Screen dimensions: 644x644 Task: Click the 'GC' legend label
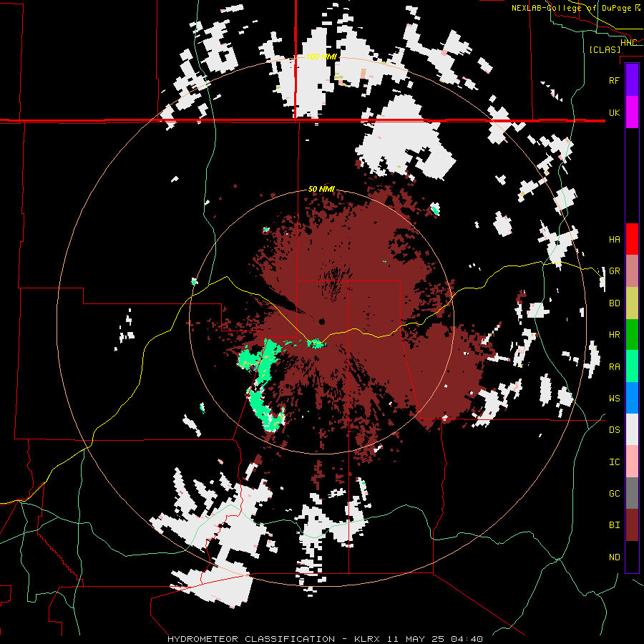point(615,494)
